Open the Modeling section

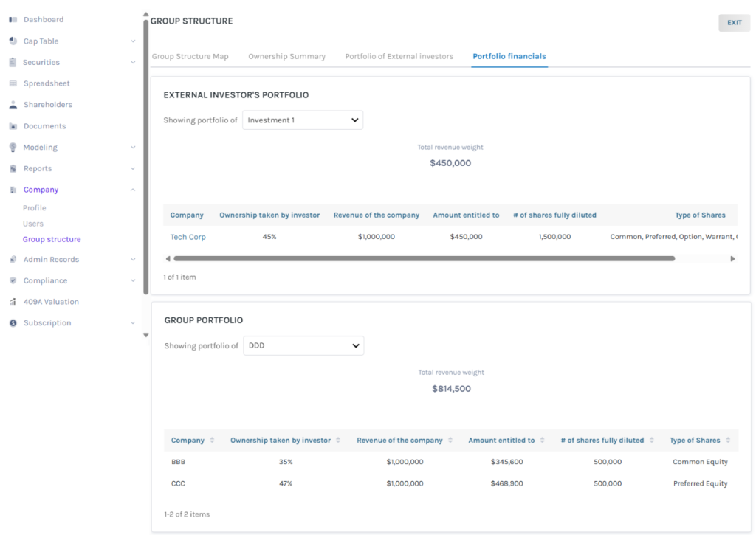click(41, 147)
